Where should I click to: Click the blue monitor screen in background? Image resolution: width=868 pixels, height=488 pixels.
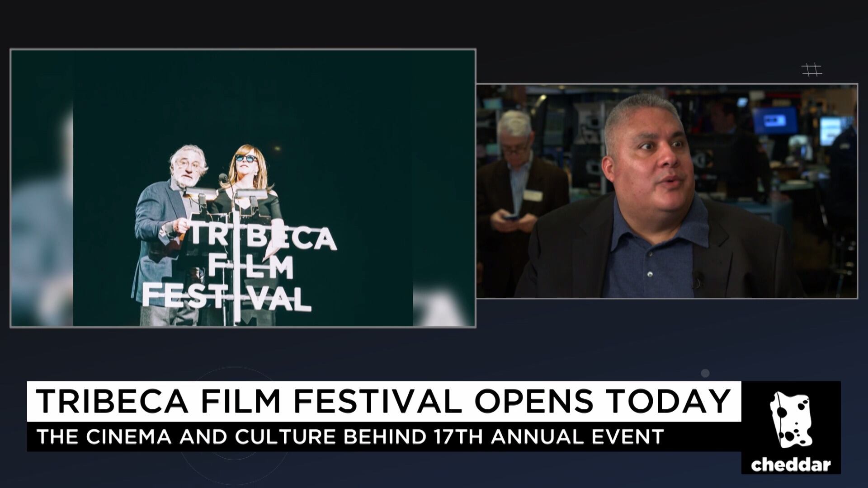click(774, 121)
